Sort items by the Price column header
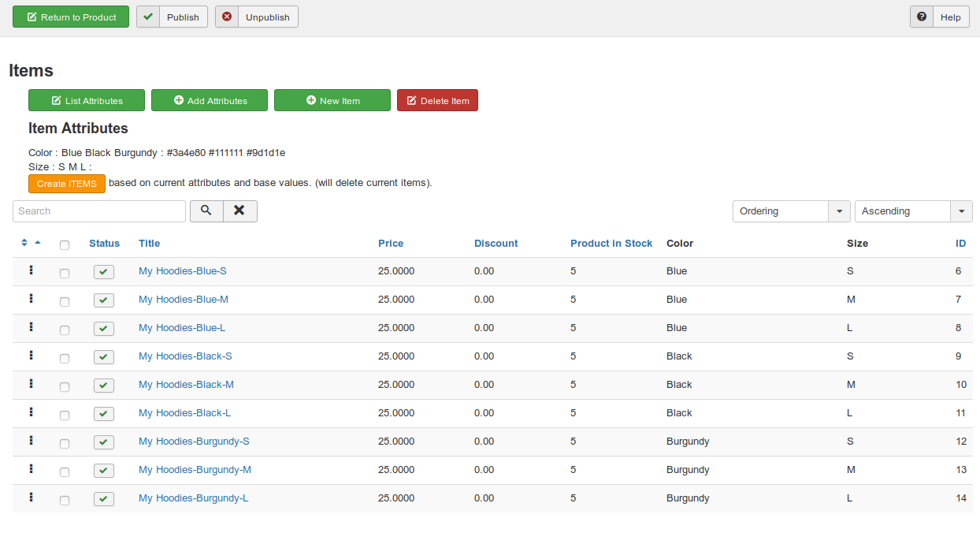Viewport: 980px width, 533px height. pos(390,243)
